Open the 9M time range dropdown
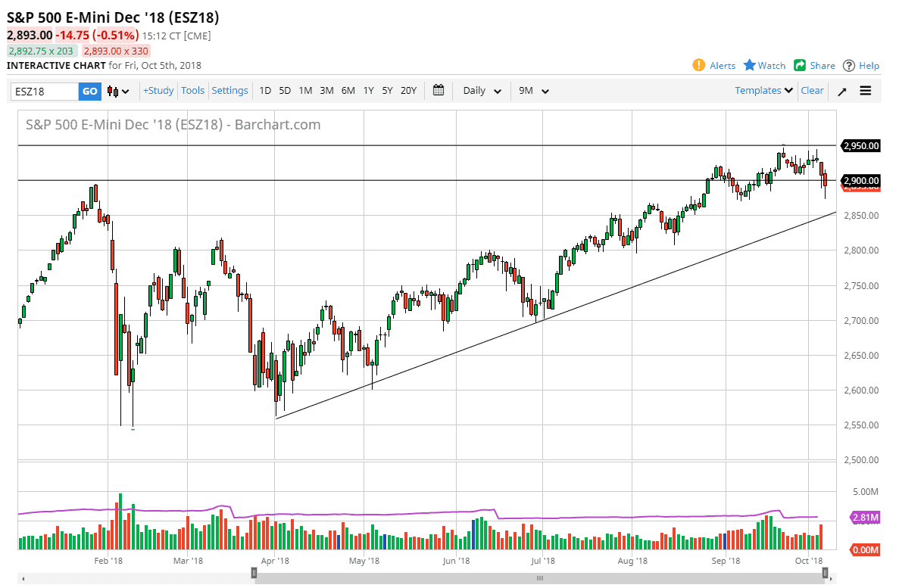The image size is (899, 588). [533, 90]
